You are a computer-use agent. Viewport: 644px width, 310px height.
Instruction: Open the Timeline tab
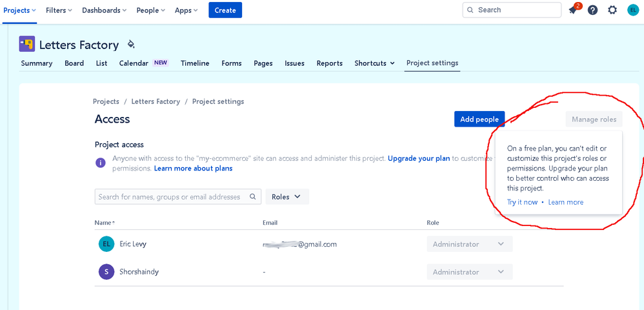click(x=195, y=63)
